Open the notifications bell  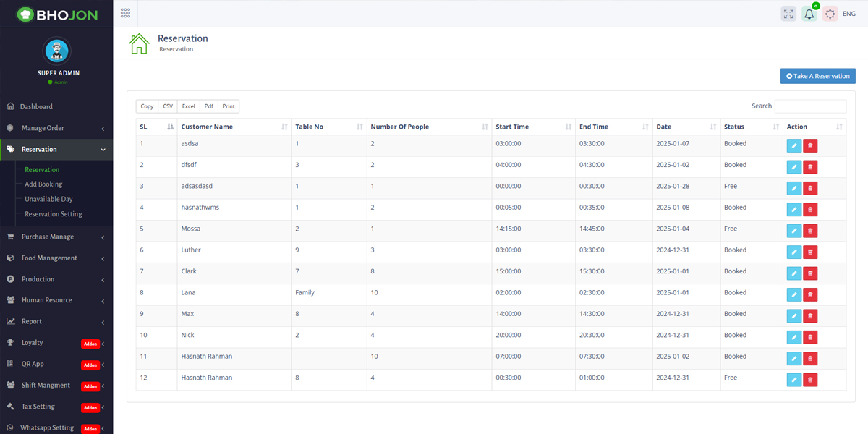click(809, 14)
